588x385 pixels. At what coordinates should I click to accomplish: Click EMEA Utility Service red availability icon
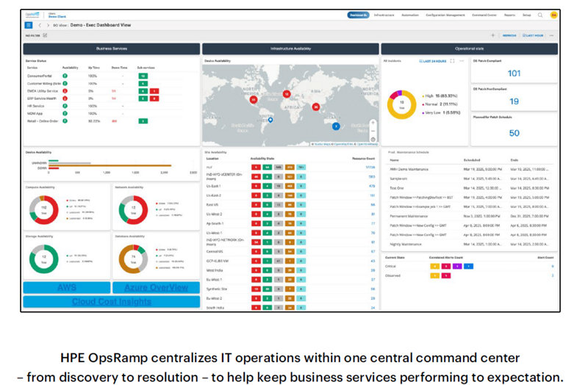[x=65, y=90]
